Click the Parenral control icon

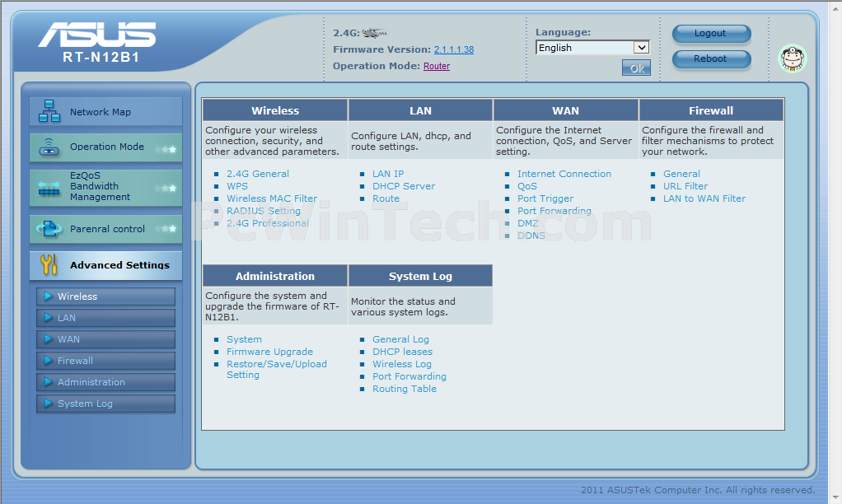(x=49, y=229)
